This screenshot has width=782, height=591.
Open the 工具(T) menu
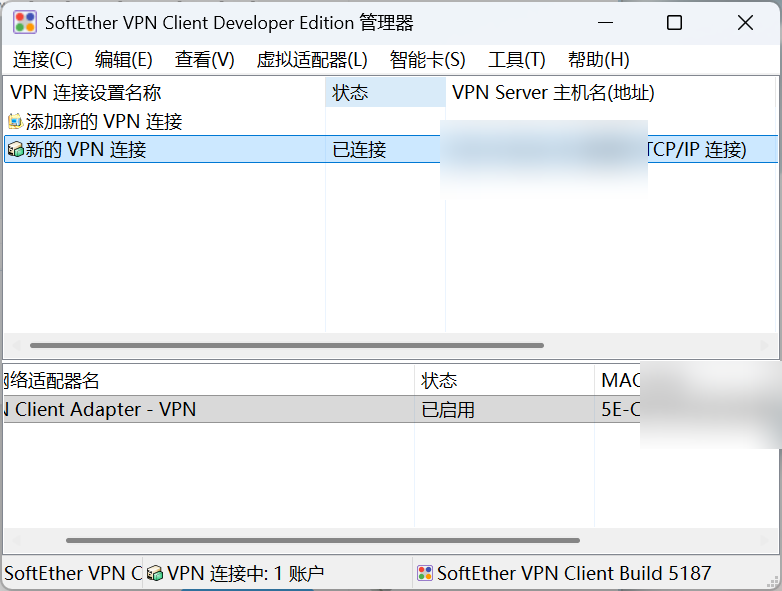517,60
